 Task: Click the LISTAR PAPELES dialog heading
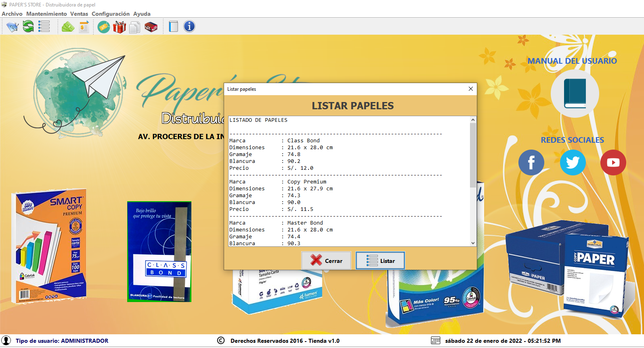tap(353, 106)
